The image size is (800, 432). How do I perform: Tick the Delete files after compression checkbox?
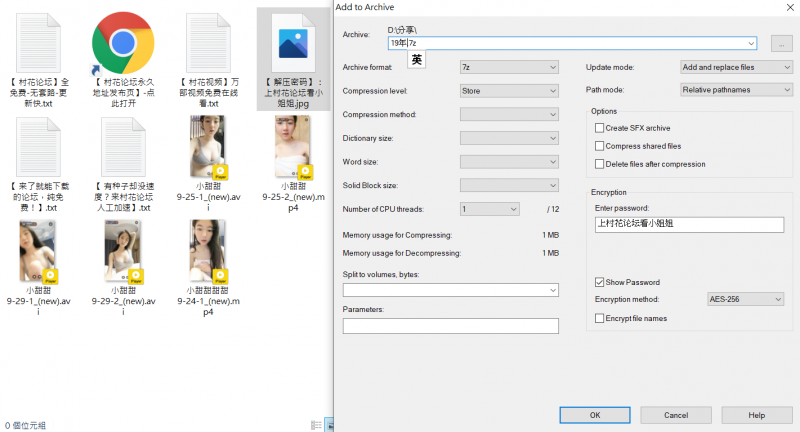point(600,164)
